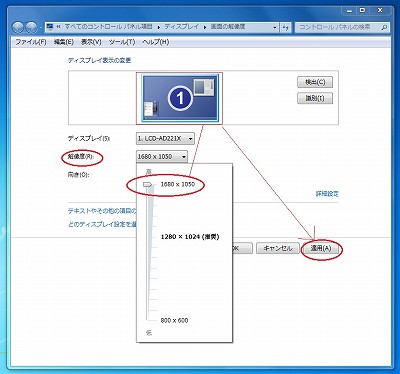Open the 表示(V) menu

point(91,42)
